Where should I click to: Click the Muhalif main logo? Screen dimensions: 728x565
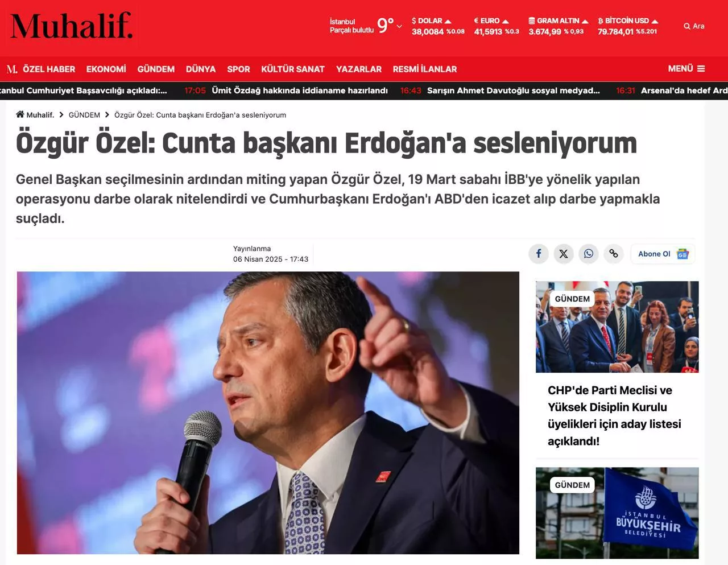click(72, 26)
